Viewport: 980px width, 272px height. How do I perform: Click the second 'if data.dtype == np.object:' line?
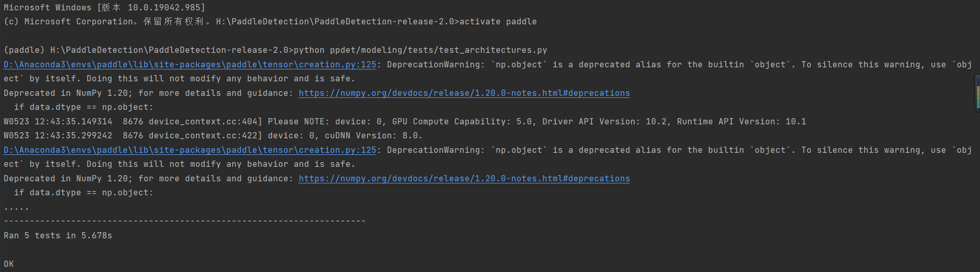[83, 193]
